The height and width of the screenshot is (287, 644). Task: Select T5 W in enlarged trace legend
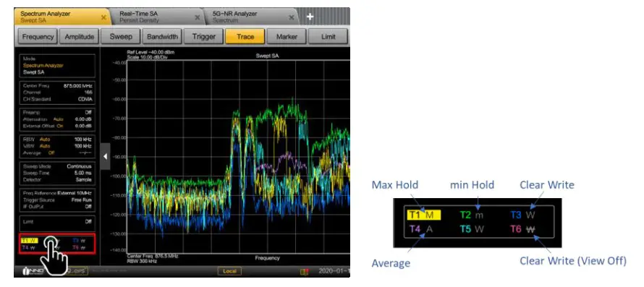(x=472, y=229)
